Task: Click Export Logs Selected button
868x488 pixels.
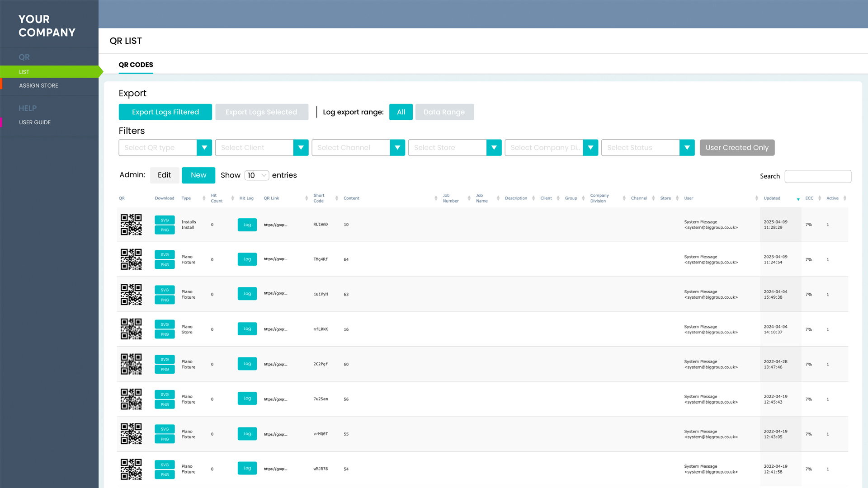Action: coord(262,112)
